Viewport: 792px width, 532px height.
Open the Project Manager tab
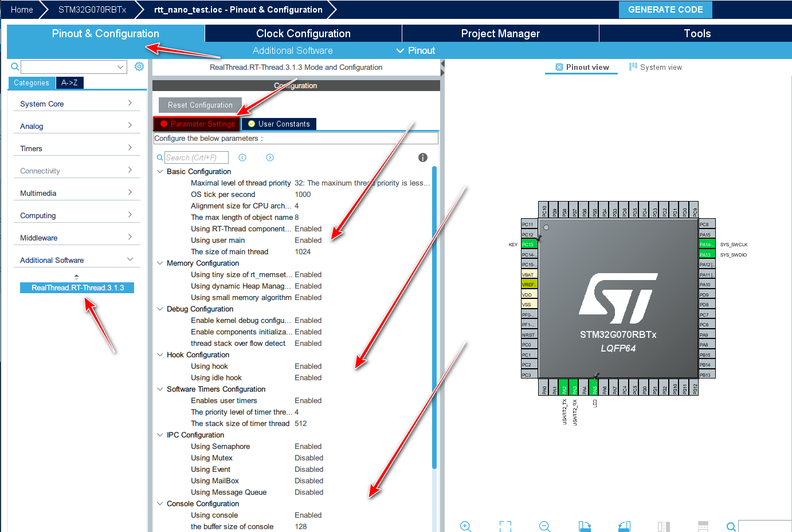click(499, 33)
